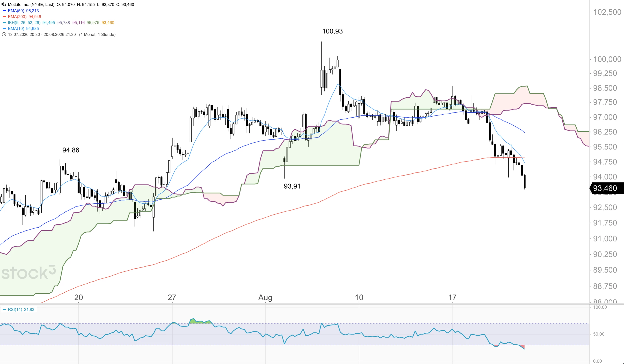Viewport: 624px width, 364px height.
Task: Click the date axis label 17
Action: point(452,297)
